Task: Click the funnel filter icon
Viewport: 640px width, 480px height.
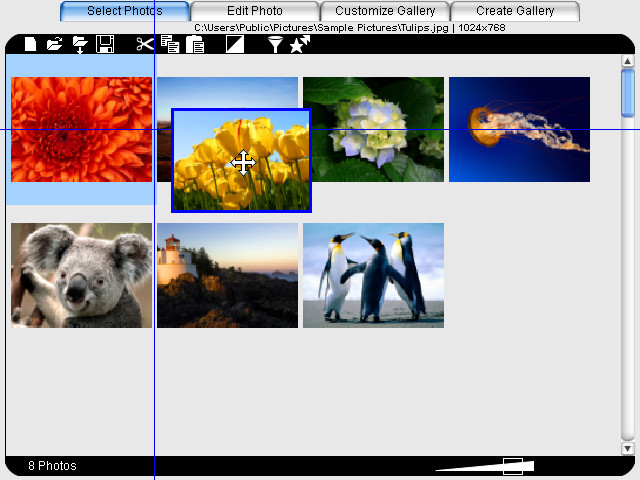Action: tap(275, 44)
